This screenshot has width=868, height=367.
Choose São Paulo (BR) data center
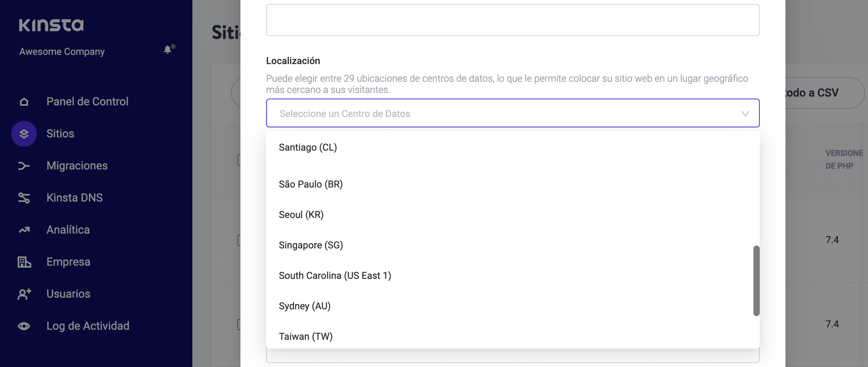pyautogui.click(x=311, y=184)
